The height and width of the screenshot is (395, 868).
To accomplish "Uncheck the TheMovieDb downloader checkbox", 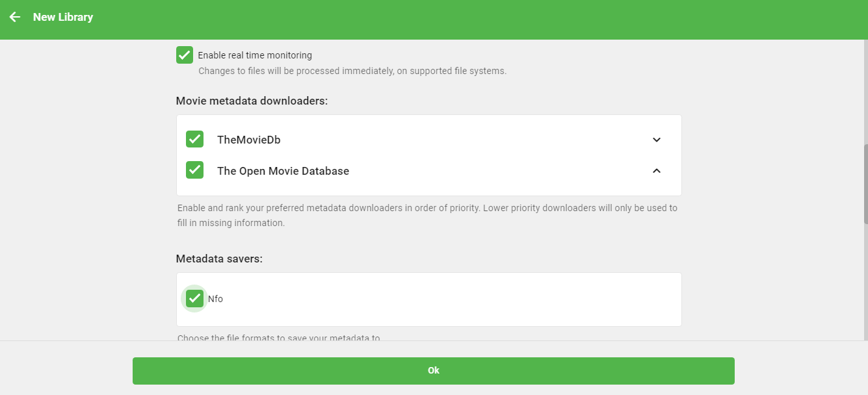I will coord(195,139).
